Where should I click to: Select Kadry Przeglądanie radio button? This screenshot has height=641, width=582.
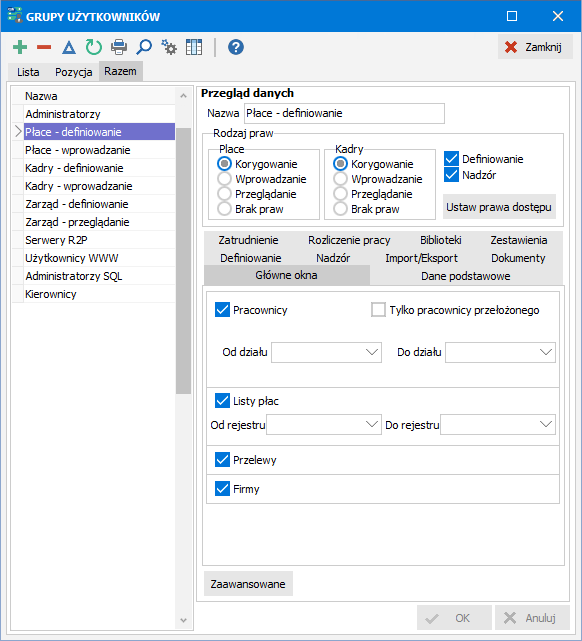[x=340, y=194]
